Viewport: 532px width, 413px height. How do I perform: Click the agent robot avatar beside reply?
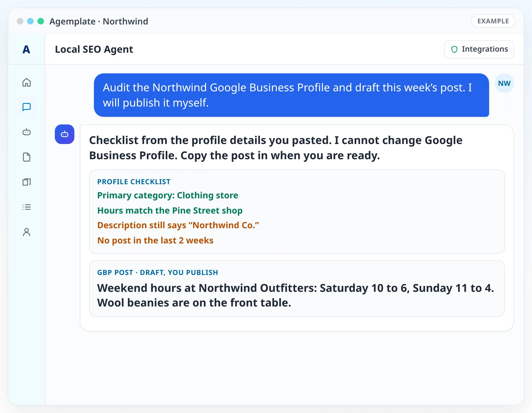click(x=65, y=134)
